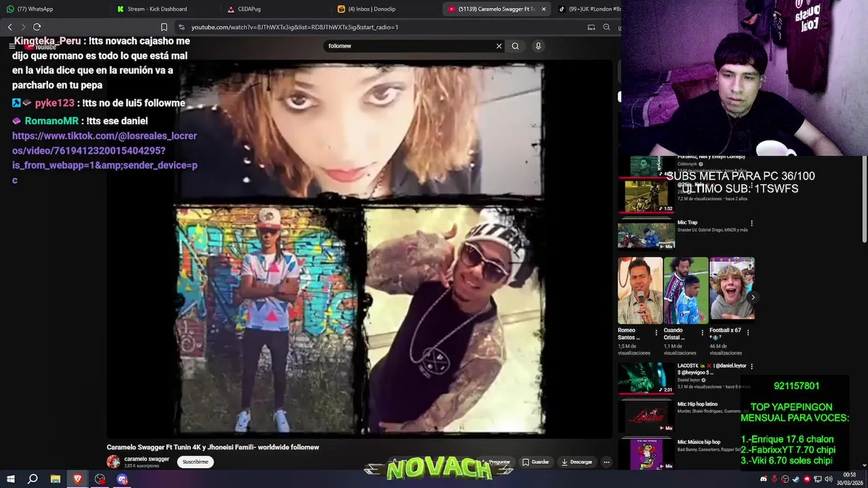Click the volume speaker icon in tray
Image resolution: width=868 pixels, height=488 pixels.
[827, 479]
